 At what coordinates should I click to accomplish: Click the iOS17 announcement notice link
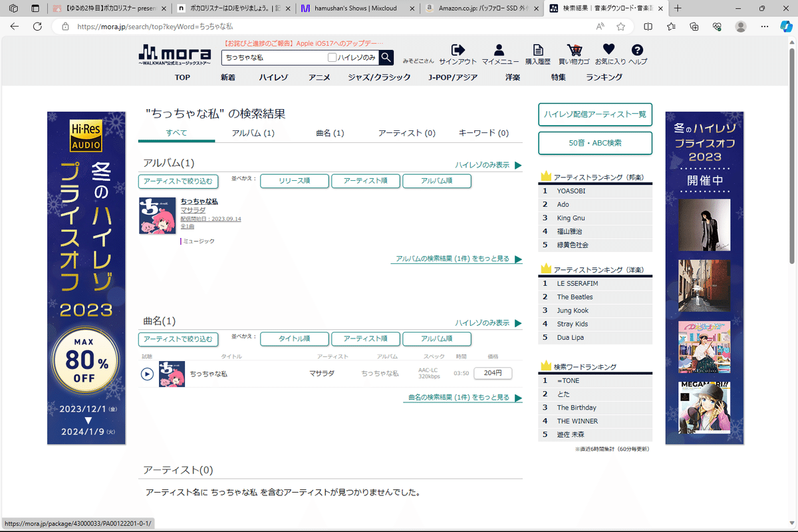click(x=305, y=43)
